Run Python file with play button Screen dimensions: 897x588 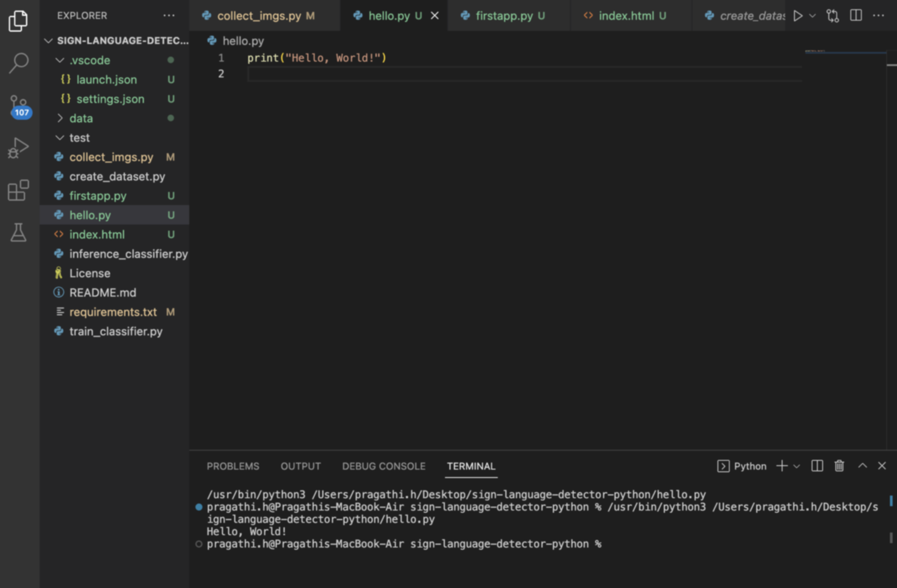tap(797, 16)
